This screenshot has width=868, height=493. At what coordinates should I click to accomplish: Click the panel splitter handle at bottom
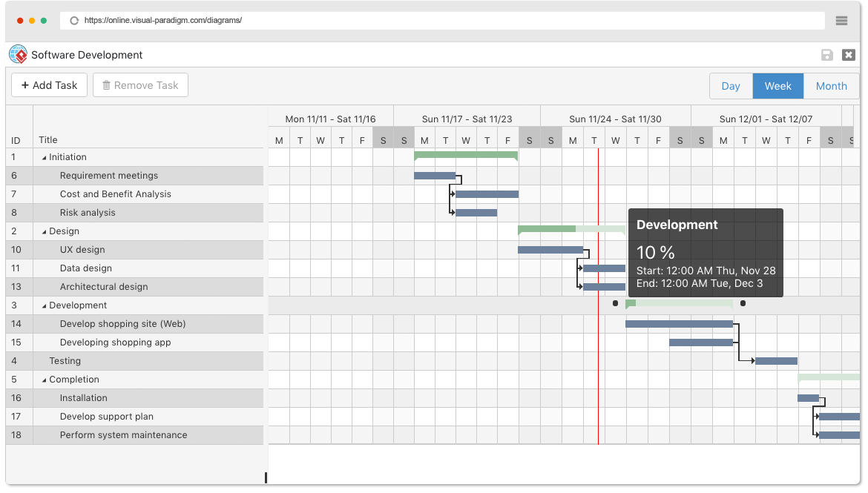point(266,477)
